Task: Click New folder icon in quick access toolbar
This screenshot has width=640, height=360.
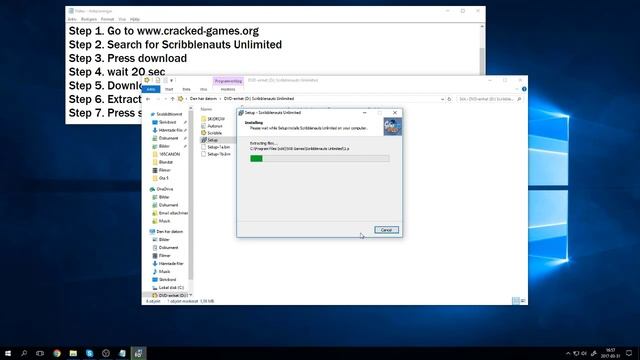Action: (x=165, y=80)
